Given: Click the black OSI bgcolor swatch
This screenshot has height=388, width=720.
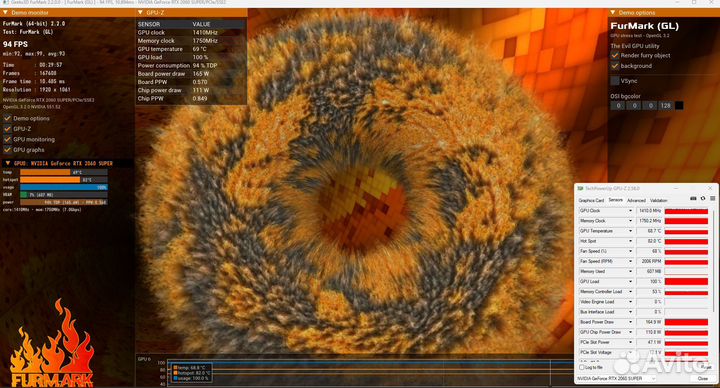Looking at the screenshot, I should coord(679,105).
